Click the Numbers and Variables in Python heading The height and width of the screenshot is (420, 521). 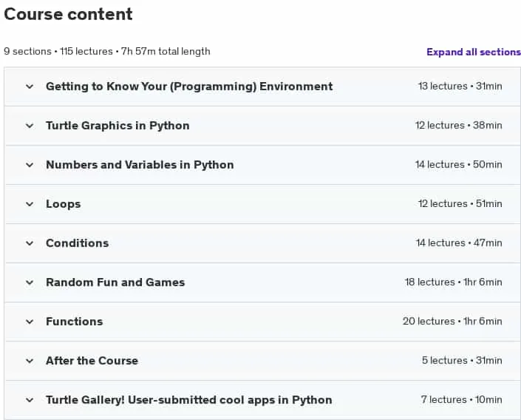pos(140,165)
